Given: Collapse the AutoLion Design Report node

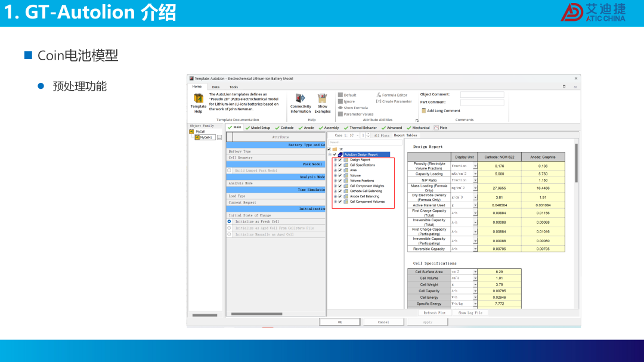Looking at the screenshot, I should pos(330,154).
